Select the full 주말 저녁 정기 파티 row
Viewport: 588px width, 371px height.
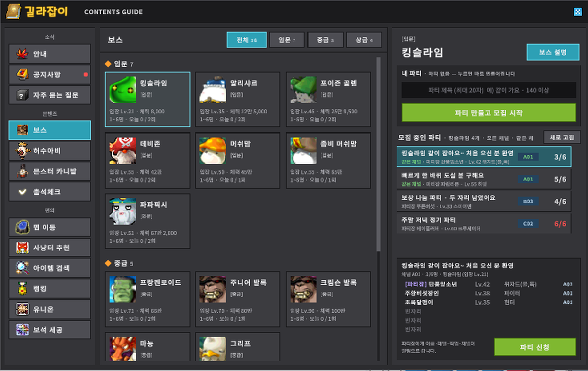coord(484,224)
